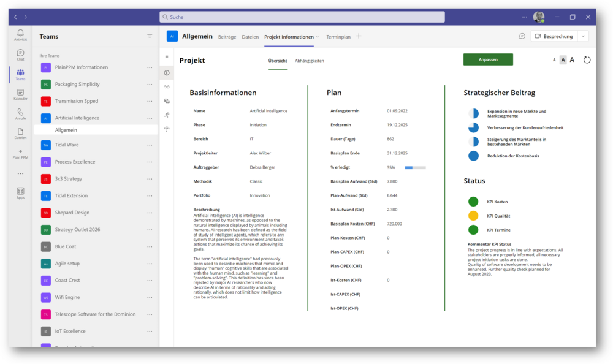Screen dimensions: 613x364
Task: Click the % erledigt progress bar
Action: click(x=415, y=167)
